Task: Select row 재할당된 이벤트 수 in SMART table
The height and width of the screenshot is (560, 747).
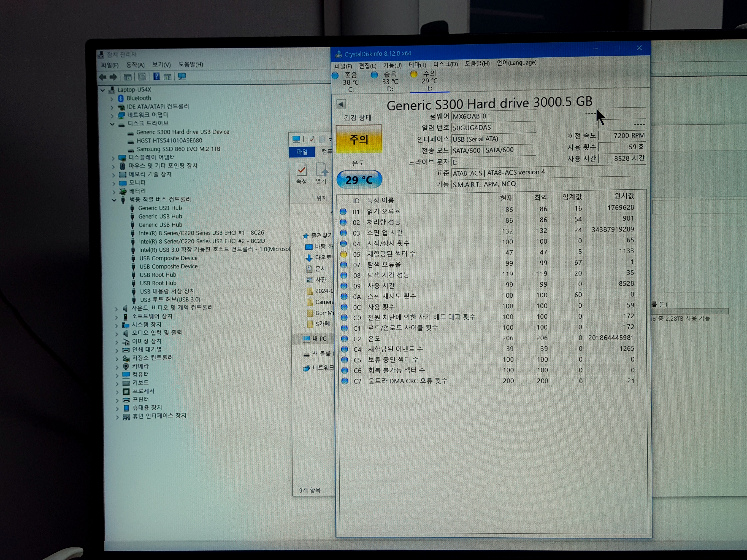Action: point(488,349)
